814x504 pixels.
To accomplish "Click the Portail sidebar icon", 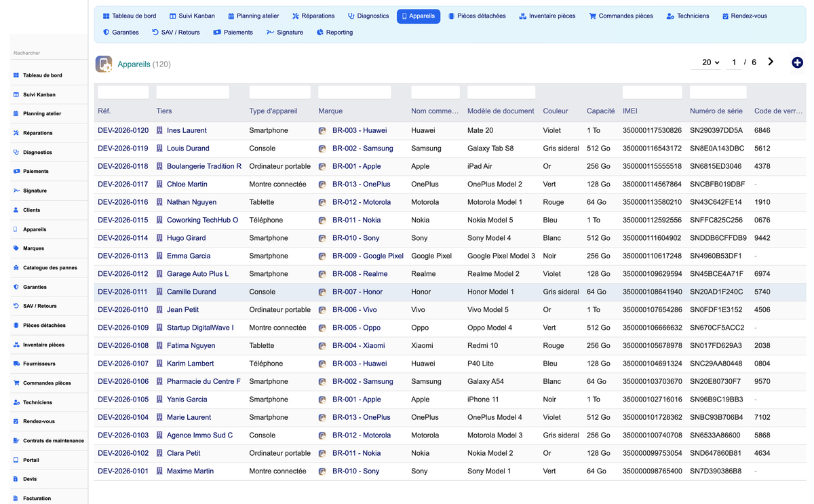I will pyautogui.click(x=16, y=460).
